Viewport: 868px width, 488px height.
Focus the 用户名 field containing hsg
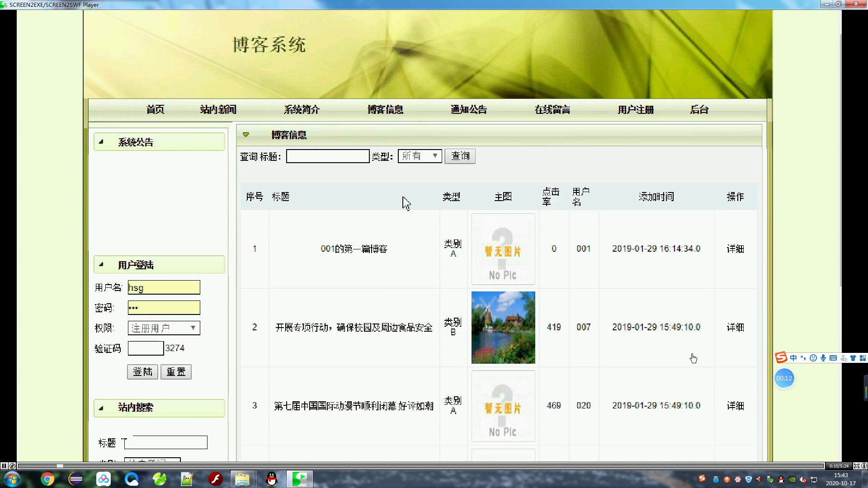(164, 287)
